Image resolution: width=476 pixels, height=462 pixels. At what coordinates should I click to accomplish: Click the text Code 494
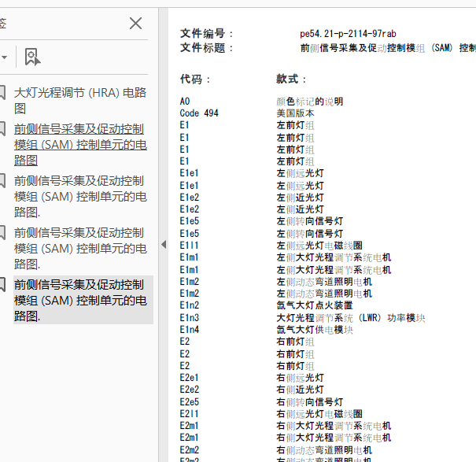(199, 113)
